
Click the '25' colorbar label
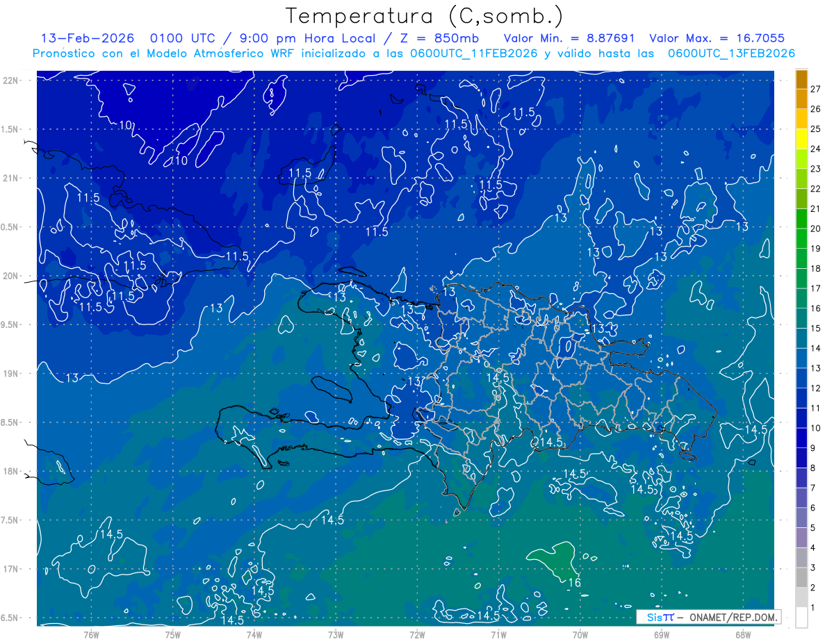coord(815,129)
